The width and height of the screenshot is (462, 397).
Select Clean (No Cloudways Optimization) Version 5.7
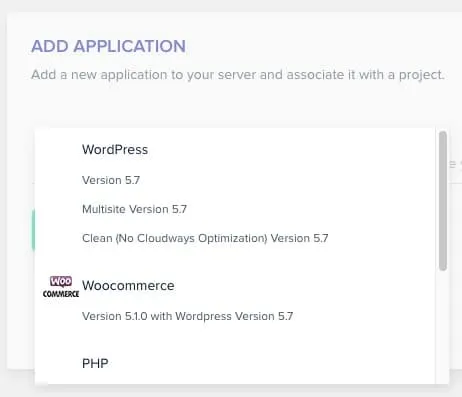tap(205, 238)
